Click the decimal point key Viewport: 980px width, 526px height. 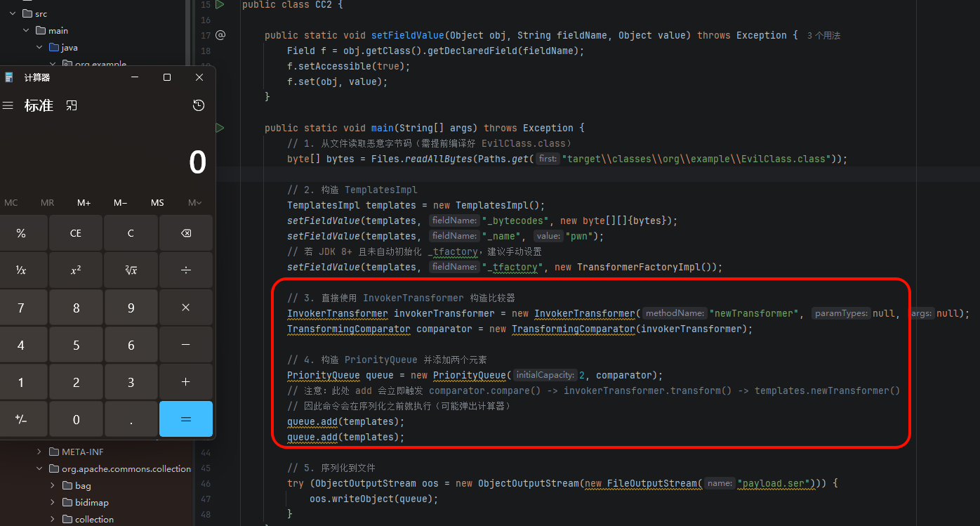point(131,419)
